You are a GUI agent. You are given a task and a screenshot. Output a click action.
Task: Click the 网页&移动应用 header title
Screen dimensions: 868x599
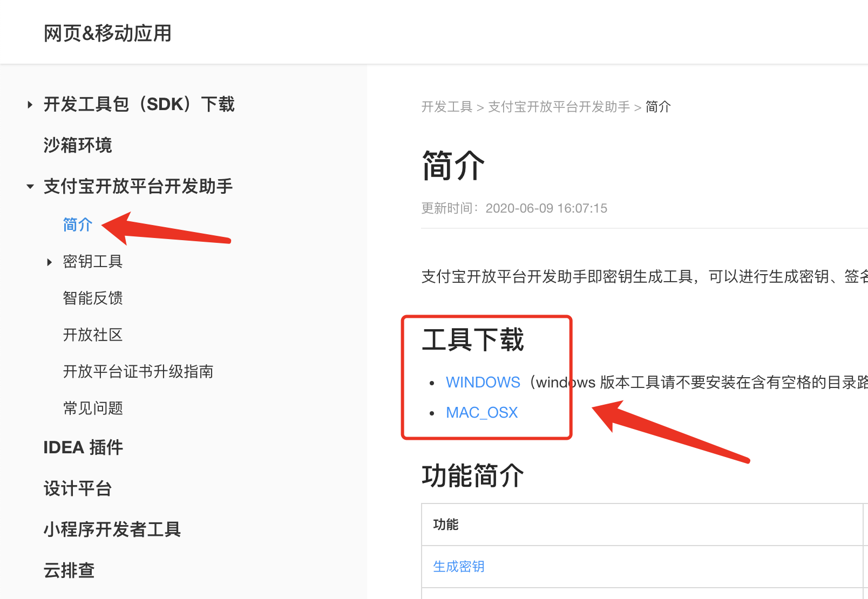tap(107, 33)
